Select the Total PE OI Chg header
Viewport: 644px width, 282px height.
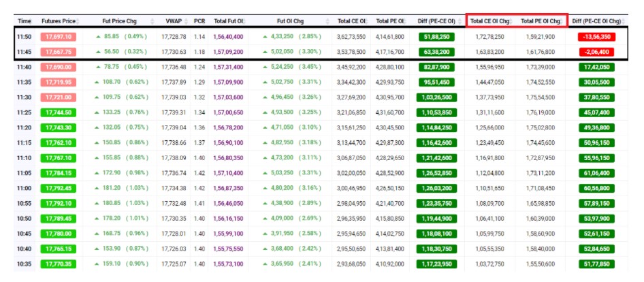541,21
